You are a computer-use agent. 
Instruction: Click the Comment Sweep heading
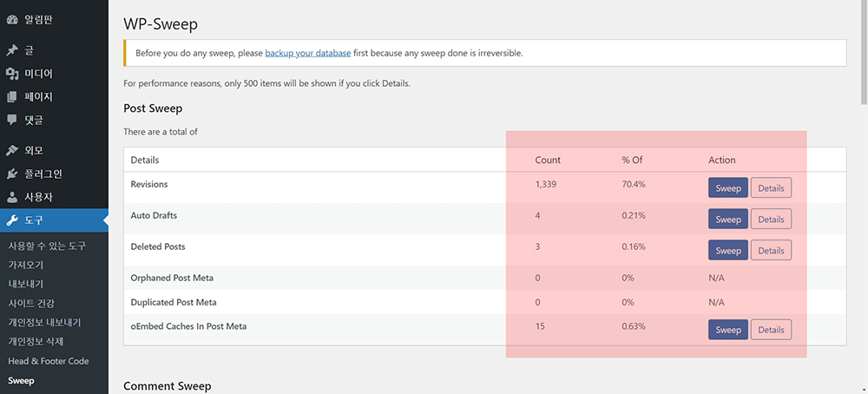click(x=168, y=386)
